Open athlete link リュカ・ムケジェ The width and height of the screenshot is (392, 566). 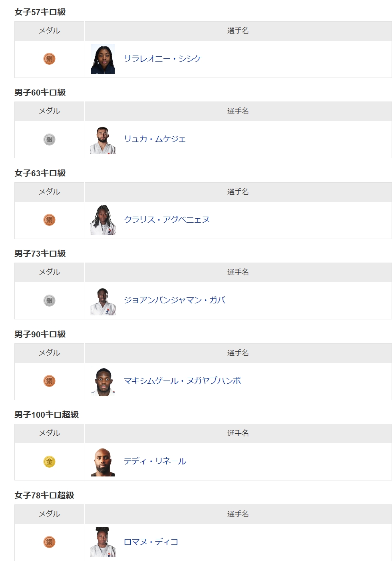tap(155, 139)
